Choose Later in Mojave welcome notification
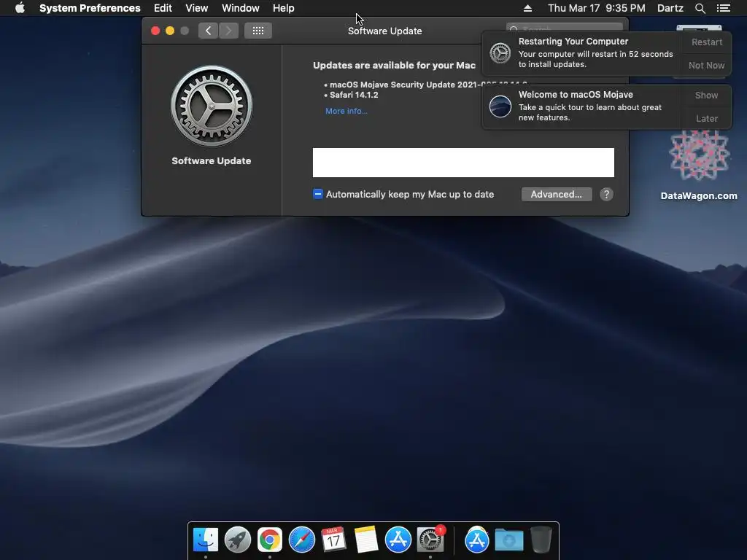 pyautogui.click(x=706, y=119)
